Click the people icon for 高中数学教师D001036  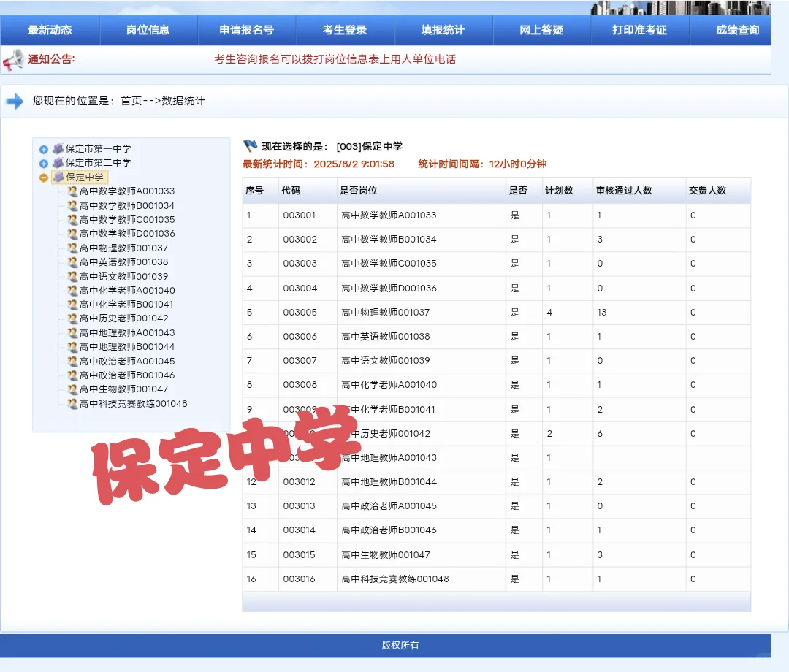(x=72, y=234)
